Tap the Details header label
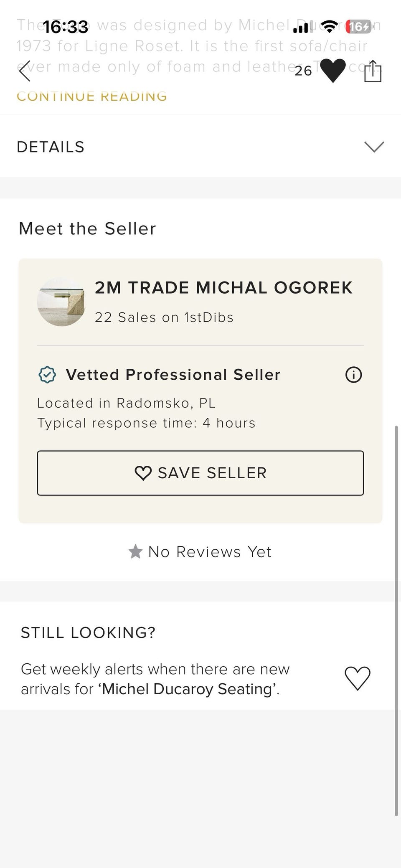Viewport: 401px width, 868px height. pos(51,147)
